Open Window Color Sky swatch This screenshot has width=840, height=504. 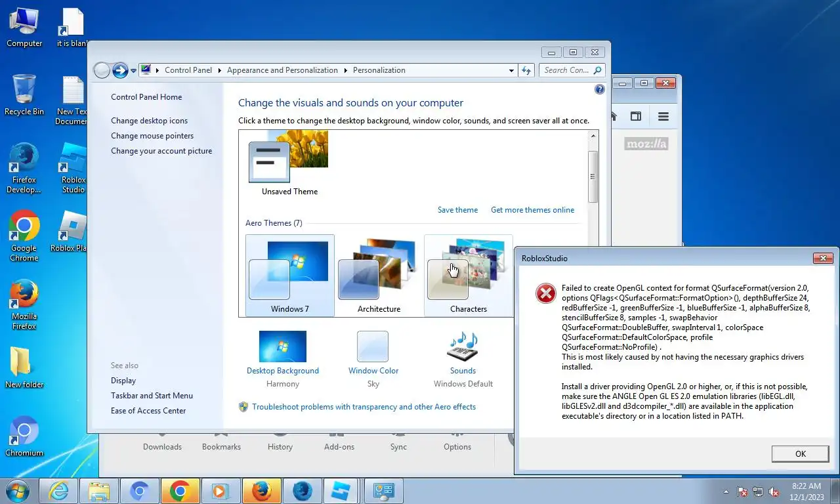(x=373, y=346)
